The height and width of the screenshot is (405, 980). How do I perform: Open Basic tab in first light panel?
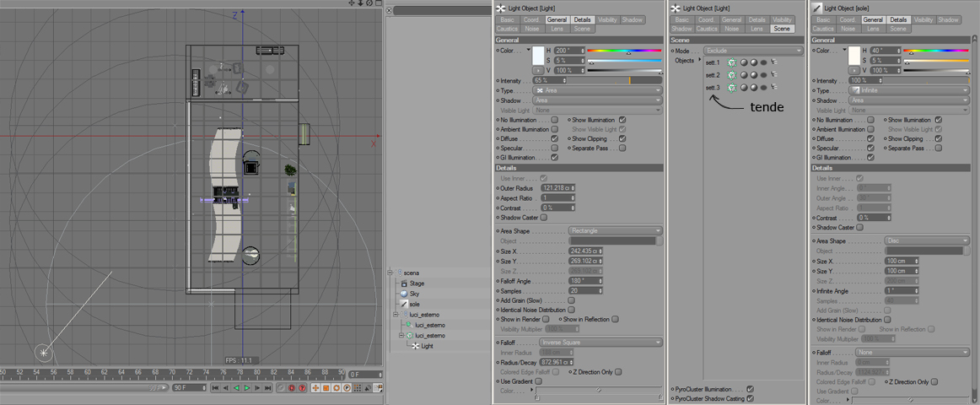pos(508,20)
